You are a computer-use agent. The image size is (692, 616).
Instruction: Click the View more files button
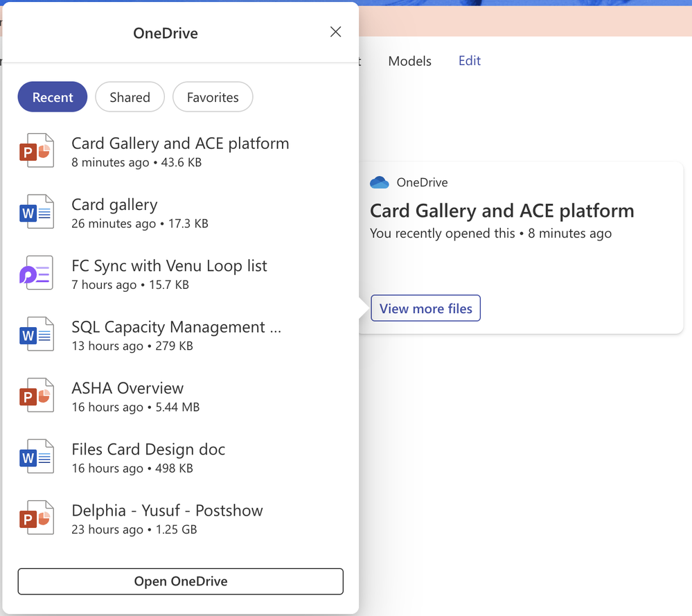[425, 308]
